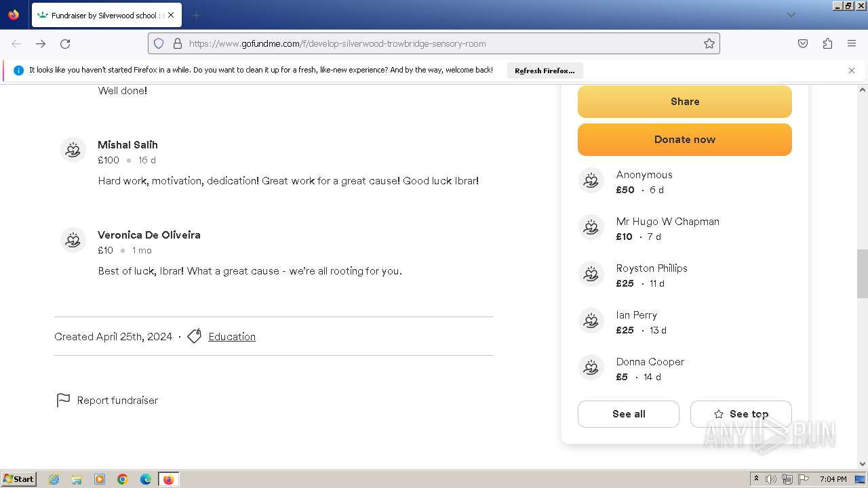Click the Donate now button
Image resolution: width=868 pixels, height=488 pixels.
(685, 140)
